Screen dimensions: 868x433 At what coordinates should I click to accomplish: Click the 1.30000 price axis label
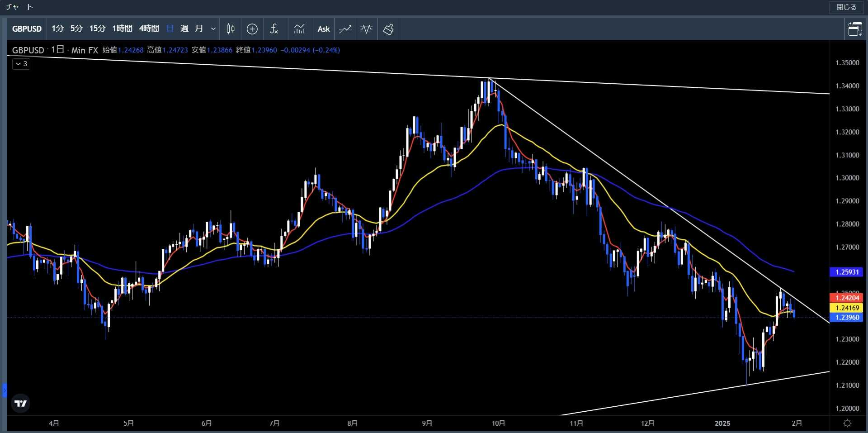coord(847,178)
